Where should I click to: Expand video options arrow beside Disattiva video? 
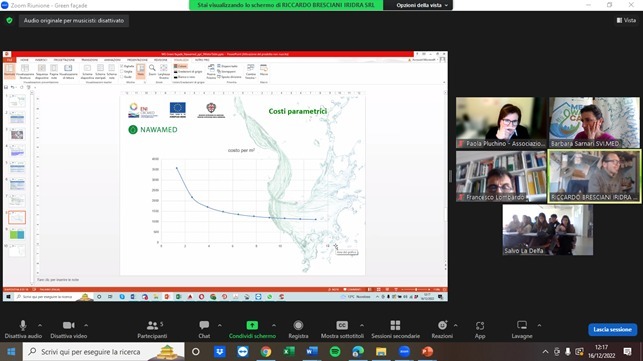86,325
